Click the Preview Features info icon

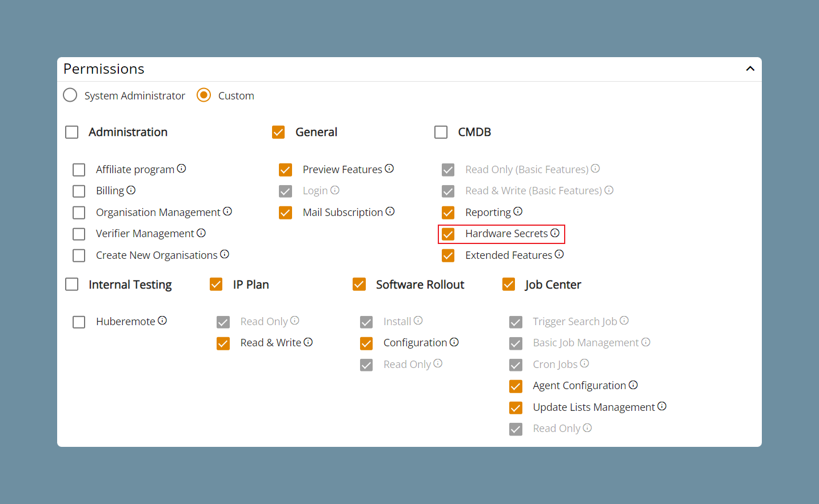(389, 169)
